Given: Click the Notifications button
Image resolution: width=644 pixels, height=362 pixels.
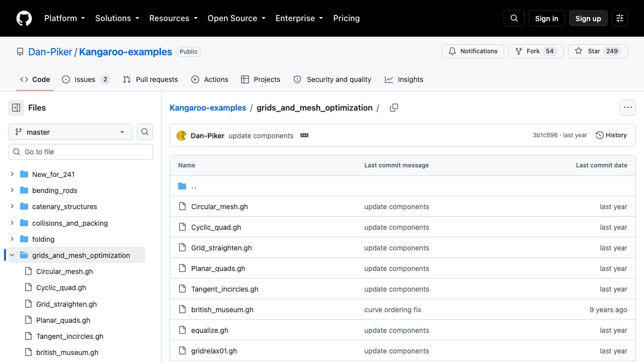Looking at the screenshot, I should coord(473,51).
